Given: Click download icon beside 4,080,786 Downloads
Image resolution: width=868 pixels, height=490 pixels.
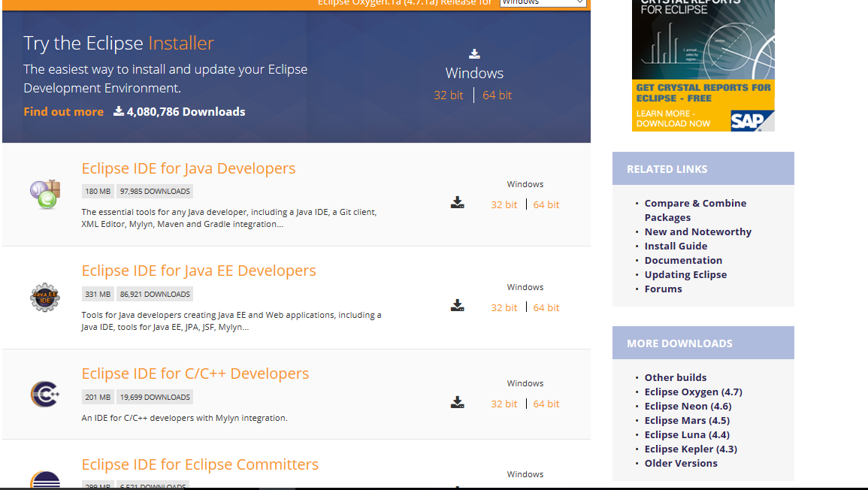Looking at the screenshot, I should [119, 111].
